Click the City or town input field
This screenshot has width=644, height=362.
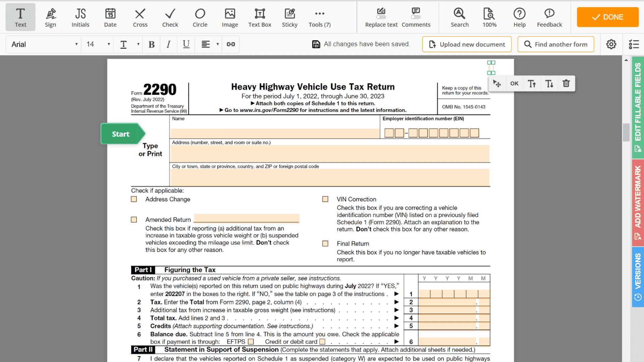pos(330,177)
